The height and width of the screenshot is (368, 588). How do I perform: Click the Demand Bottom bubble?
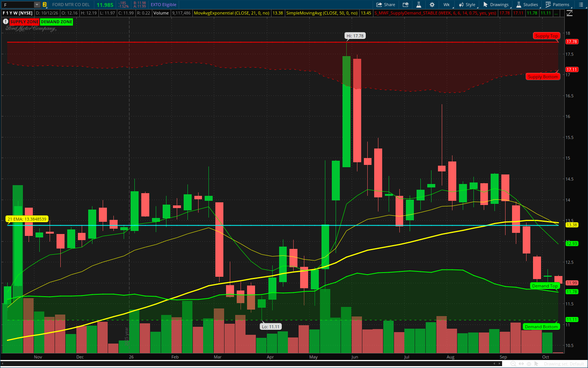pos(541,327)
